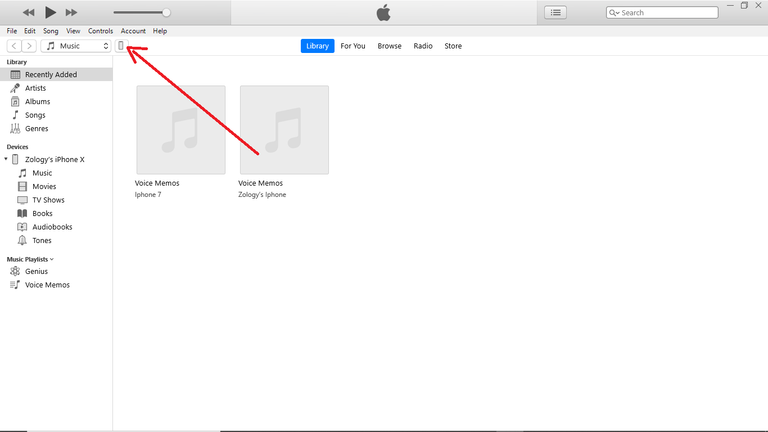This screenshot has width=768, height=432.
Task: Open the Help menu
Action: point(160,31)
